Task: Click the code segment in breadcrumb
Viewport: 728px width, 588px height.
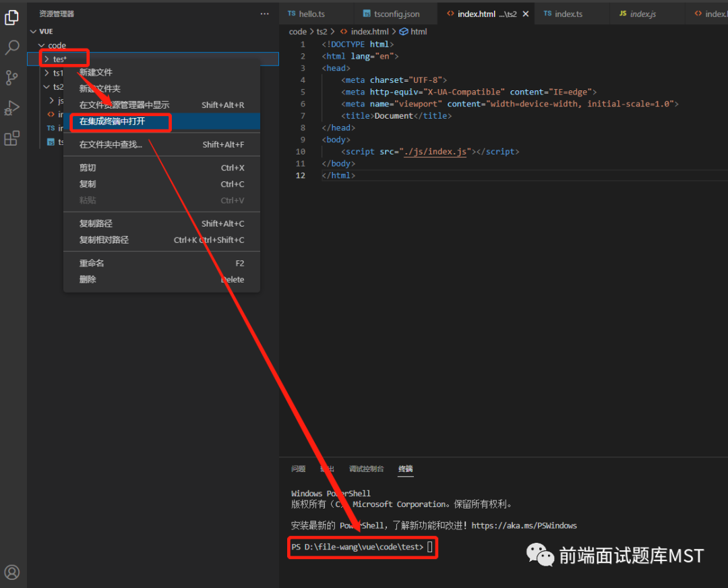Action: (298, 32)
